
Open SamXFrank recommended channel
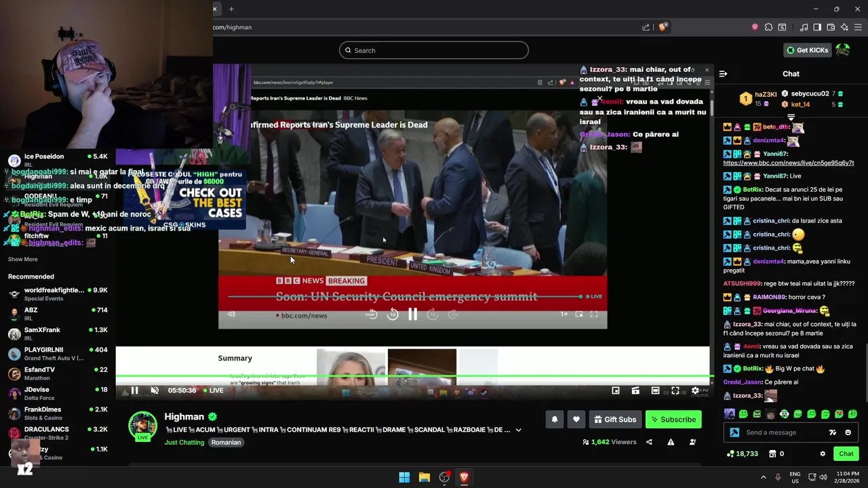pos(58,333)
